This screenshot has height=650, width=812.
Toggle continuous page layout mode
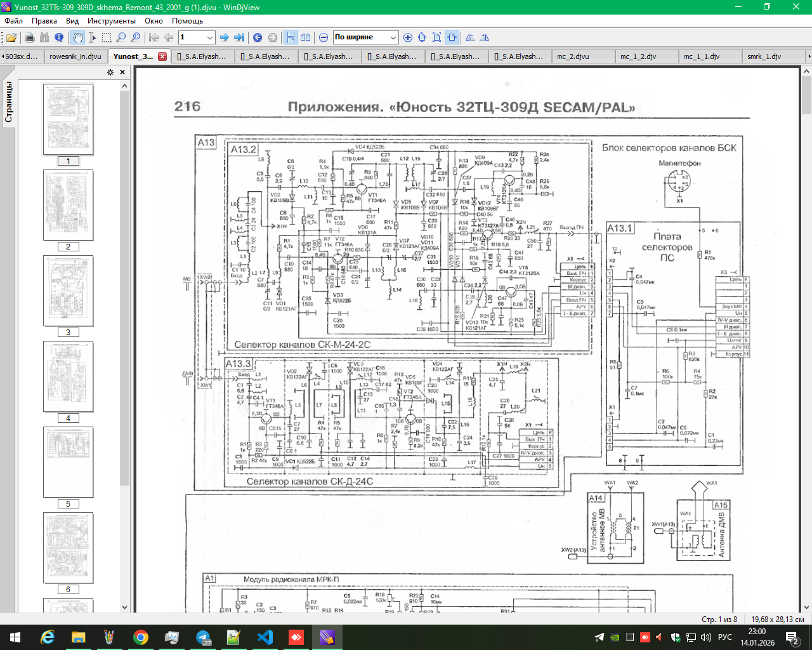pyautogui.click(x=291, y=37)
